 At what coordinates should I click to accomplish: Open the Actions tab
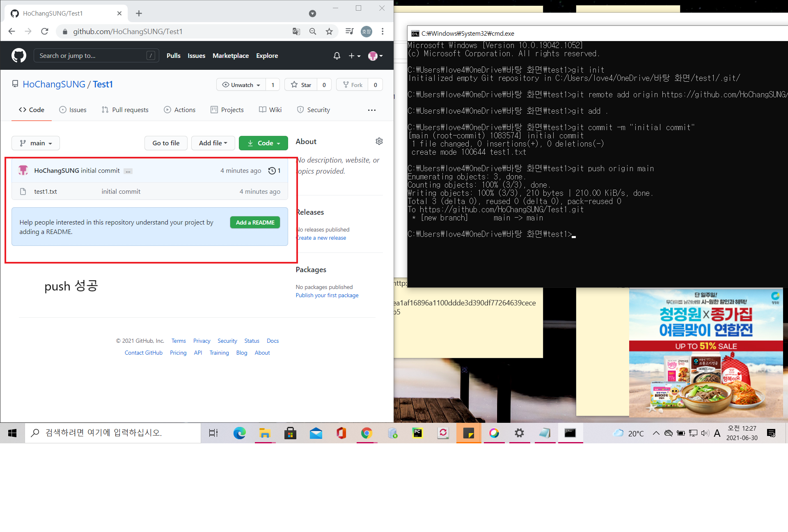pyautogui.click(x=180, y=110)
